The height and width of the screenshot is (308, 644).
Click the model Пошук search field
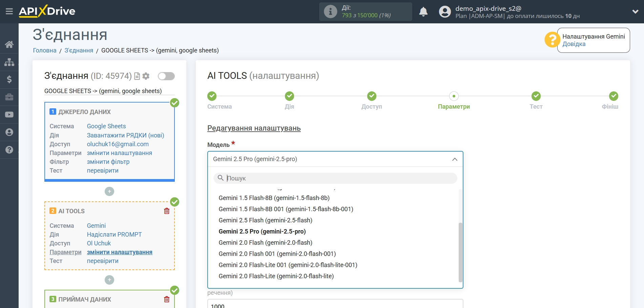pyautogui.click(x=335, y=178)
